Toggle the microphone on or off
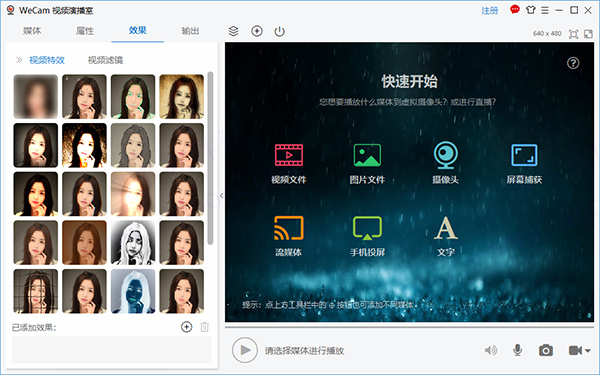 click(517, 350)
